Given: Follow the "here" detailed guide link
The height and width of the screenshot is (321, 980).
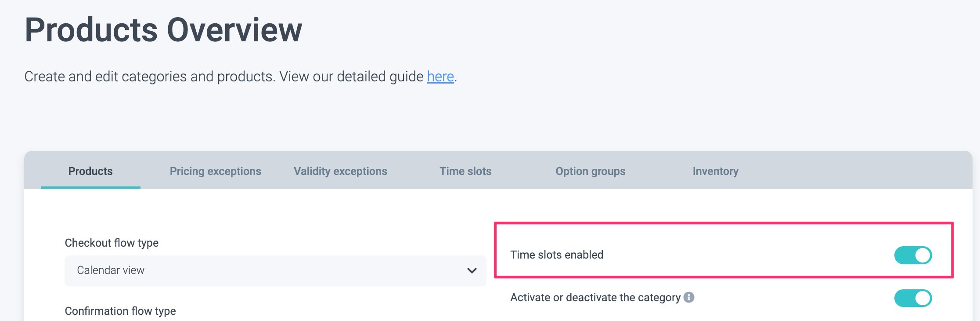Looking at the screenshot, I should (440, 77).
